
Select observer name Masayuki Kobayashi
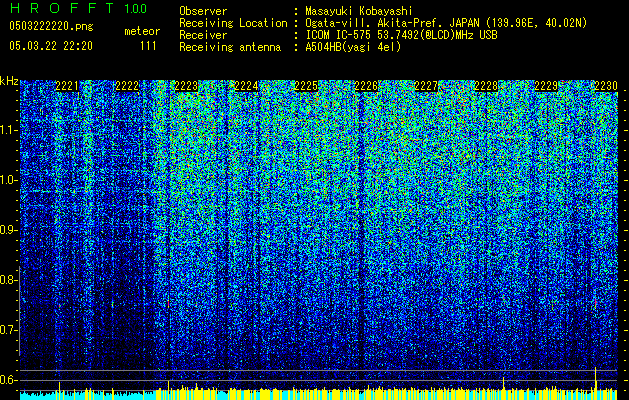(359, 11)
